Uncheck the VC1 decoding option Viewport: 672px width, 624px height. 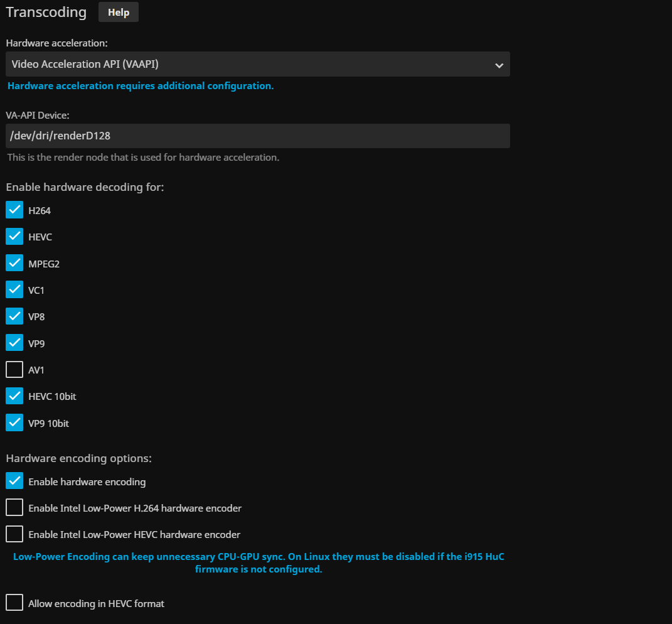point(14,290)
